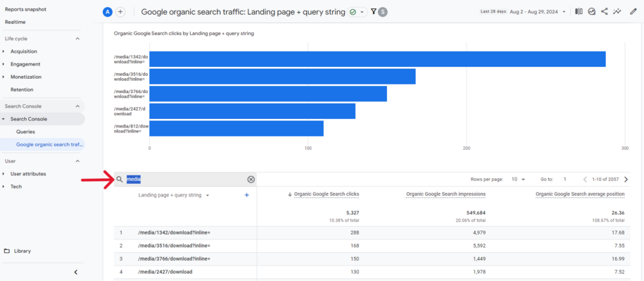
Task: Open the green check report status dropdown
Action: (x=357, y=12)
